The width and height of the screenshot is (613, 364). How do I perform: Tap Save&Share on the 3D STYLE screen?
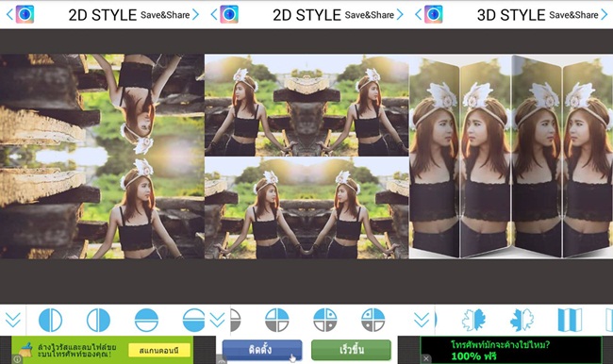[573, 15]
